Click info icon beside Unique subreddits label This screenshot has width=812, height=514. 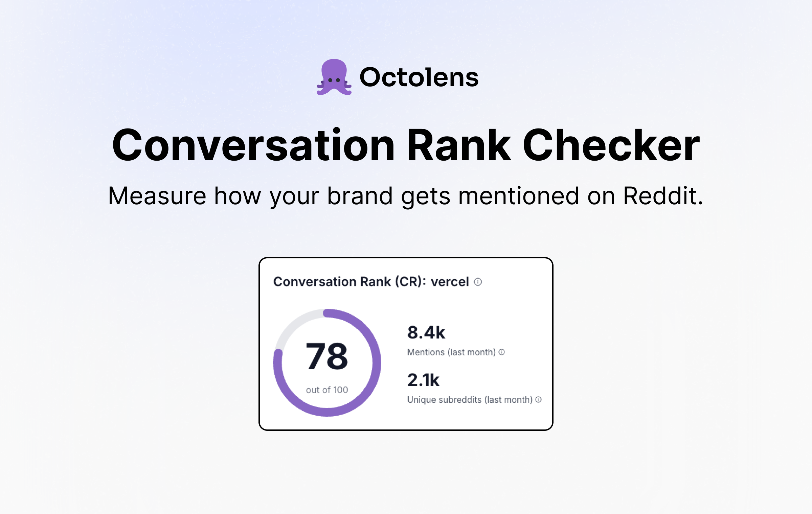[539, 400]
